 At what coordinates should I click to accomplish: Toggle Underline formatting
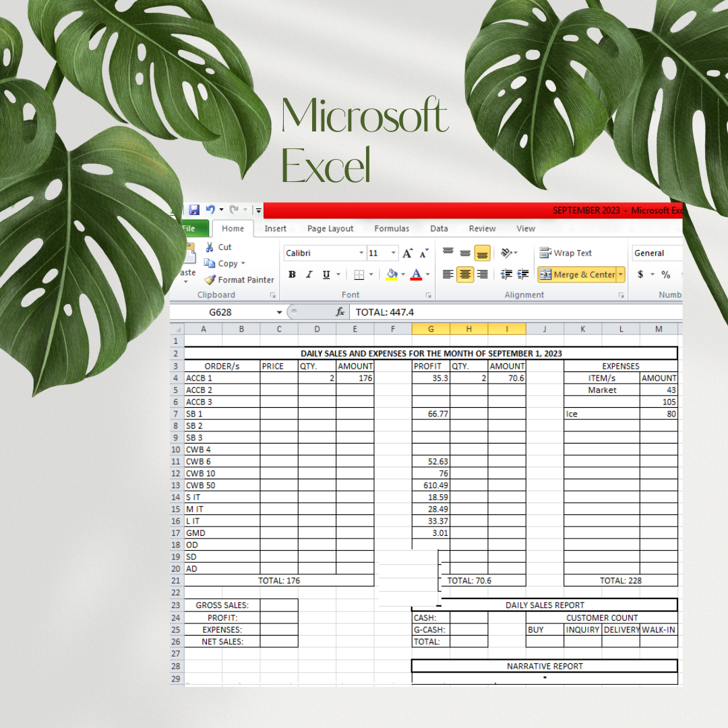pyautogui.click(x=326, y=274)
